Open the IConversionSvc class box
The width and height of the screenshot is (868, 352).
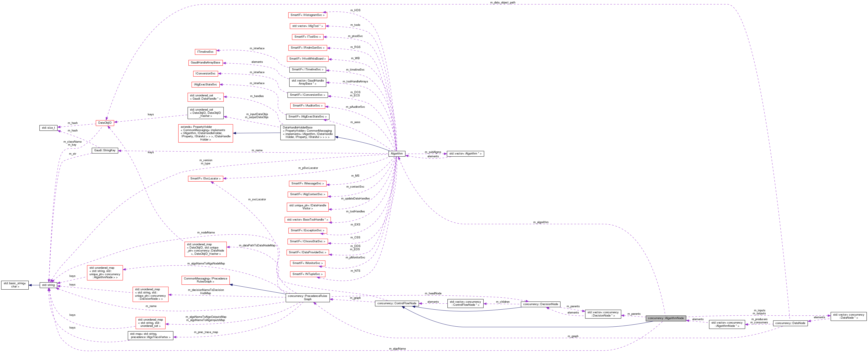coord(206,73)
